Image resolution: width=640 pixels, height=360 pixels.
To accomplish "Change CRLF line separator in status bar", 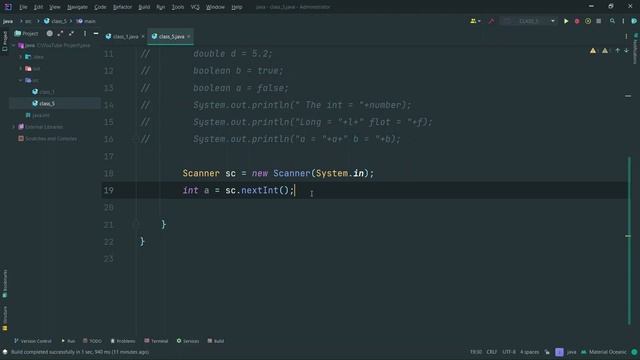I will pos(491,352).
